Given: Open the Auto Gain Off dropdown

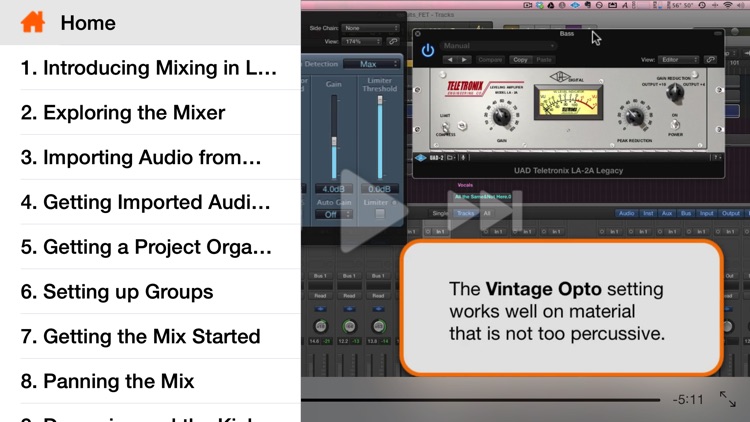Looking at the screenshot, I should (x=333, y=214).
